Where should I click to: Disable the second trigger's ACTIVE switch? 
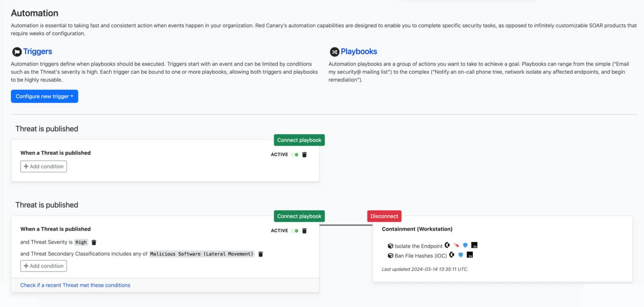pos(295,231)
